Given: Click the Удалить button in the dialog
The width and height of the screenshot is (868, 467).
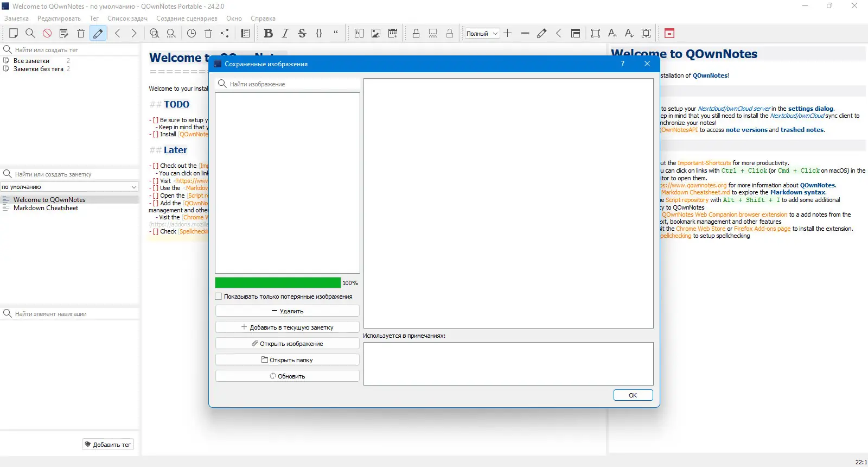Looking at the screenshot, I should [x=288, y=311].
